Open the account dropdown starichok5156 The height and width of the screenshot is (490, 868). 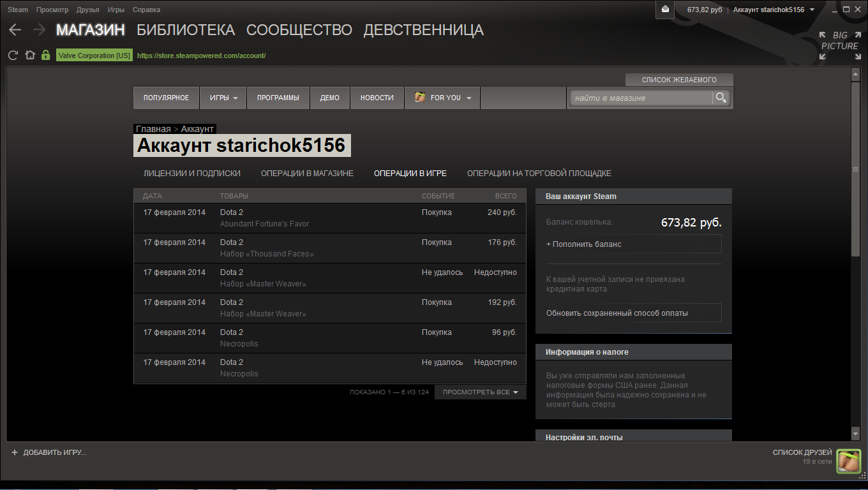[774, 10]
